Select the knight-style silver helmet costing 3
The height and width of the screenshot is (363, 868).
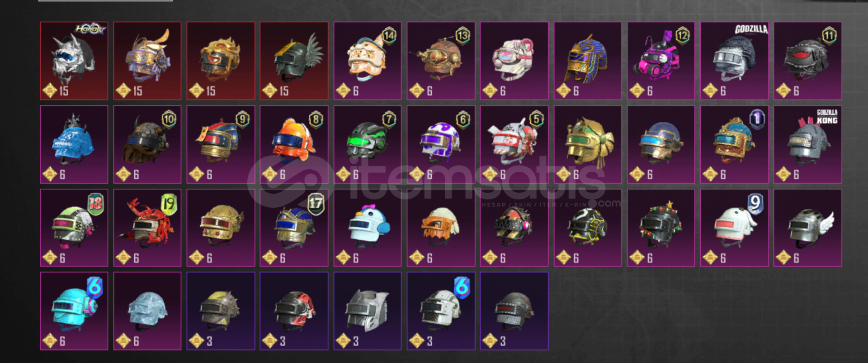[367, 311]
